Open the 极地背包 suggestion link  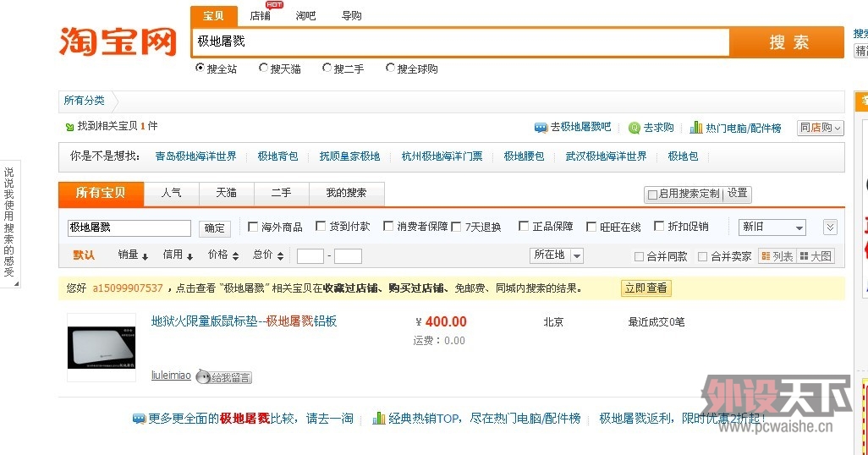(277, 156)
